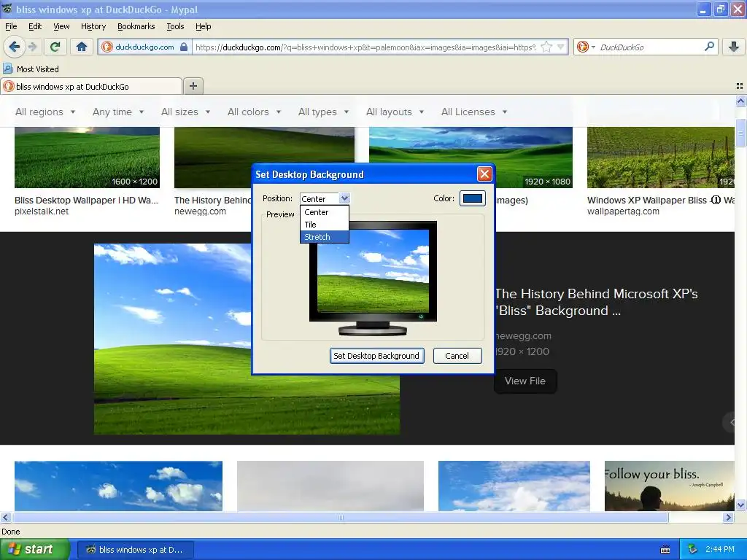Open the on-screen keyboard tray icon
Viewport: 747px width, 560px height.
pos(665,550)
